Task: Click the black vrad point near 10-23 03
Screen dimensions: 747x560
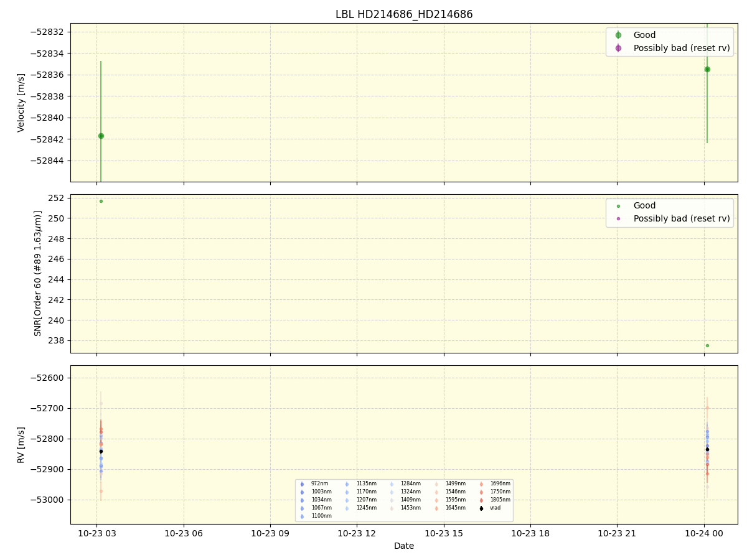Action: (x=101, y=451)
